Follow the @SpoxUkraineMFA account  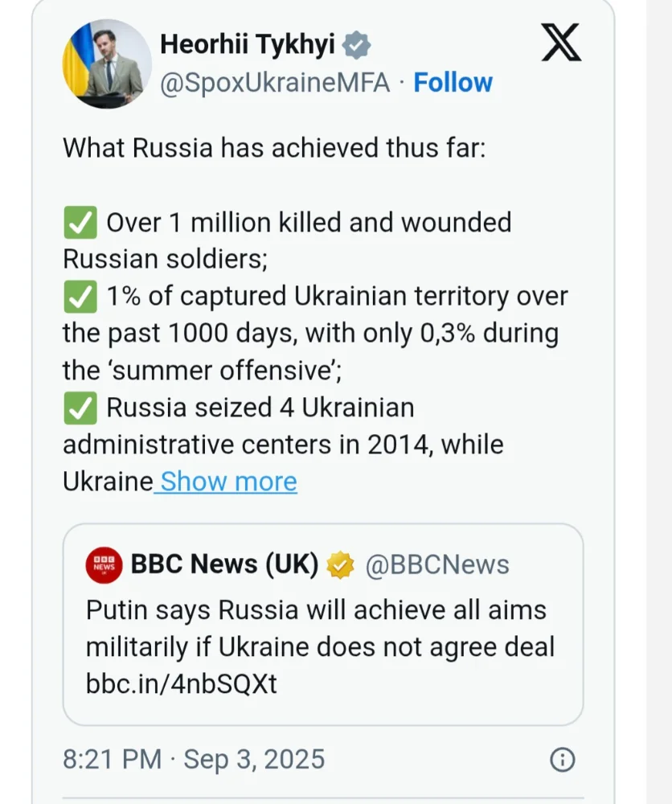tap(453, 82)
